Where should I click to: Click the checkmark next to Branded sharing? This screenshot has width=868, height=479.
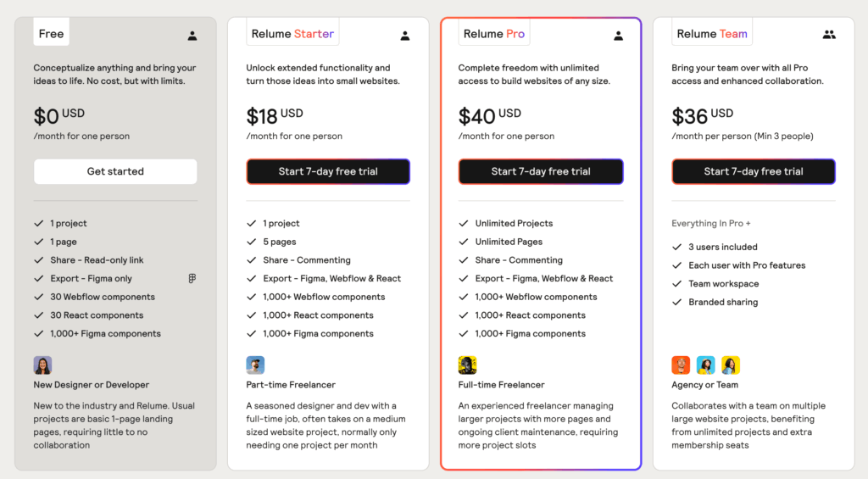(676, 303)
